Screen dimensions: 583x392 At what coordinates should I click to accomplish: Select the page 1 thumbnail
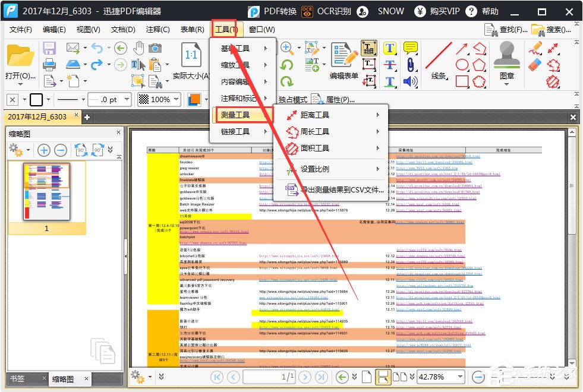(x=46, y=191)
